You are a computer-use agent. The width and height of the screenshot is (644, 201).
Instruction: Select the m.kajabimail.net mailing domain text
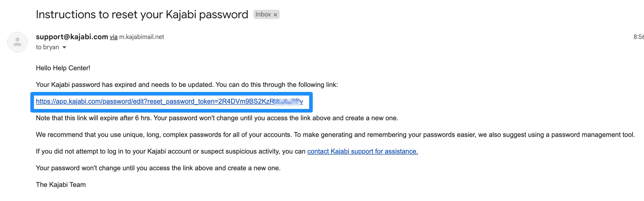142,37
